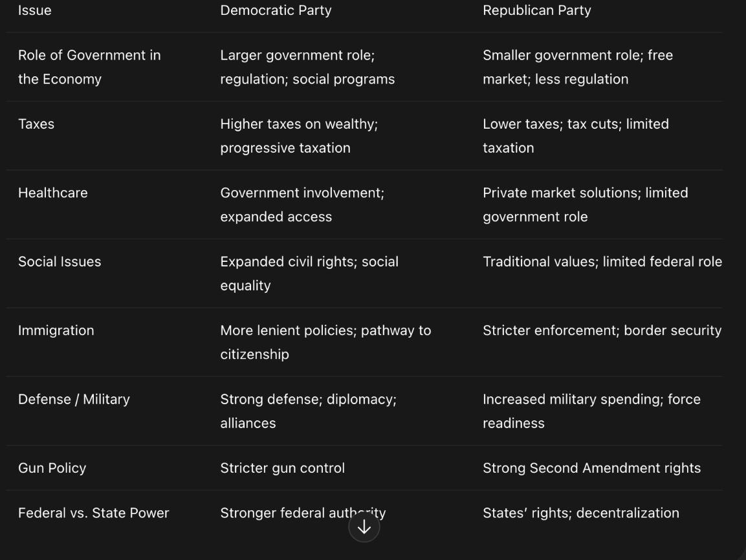746x560 pixels.
Task: Click the "Issue" column header
Action: 35,10
